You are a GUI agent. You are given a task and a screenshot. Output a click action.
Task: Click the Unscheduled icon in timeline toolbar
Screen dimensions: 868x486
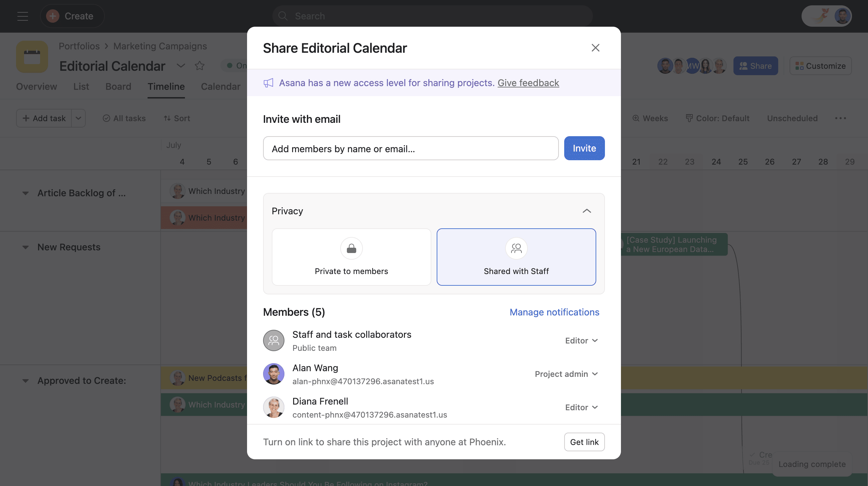click(792, 118)
